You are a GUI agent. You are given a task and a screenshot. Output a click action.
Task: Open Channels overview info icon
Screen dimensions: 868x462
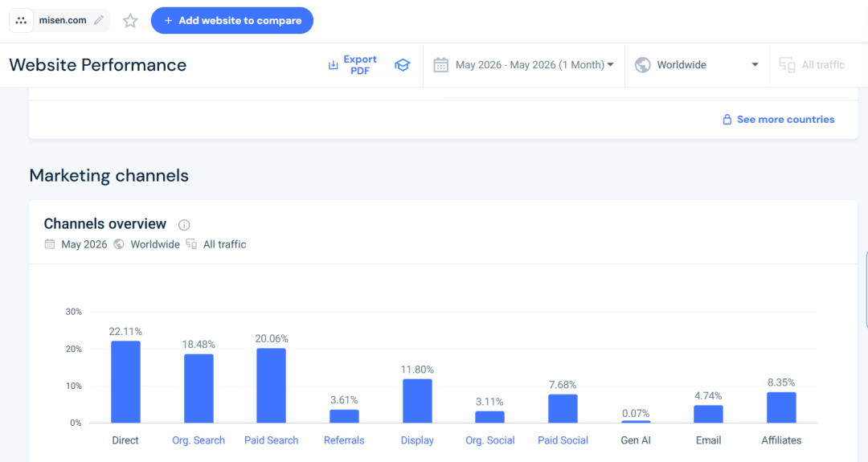coord(184,225)
